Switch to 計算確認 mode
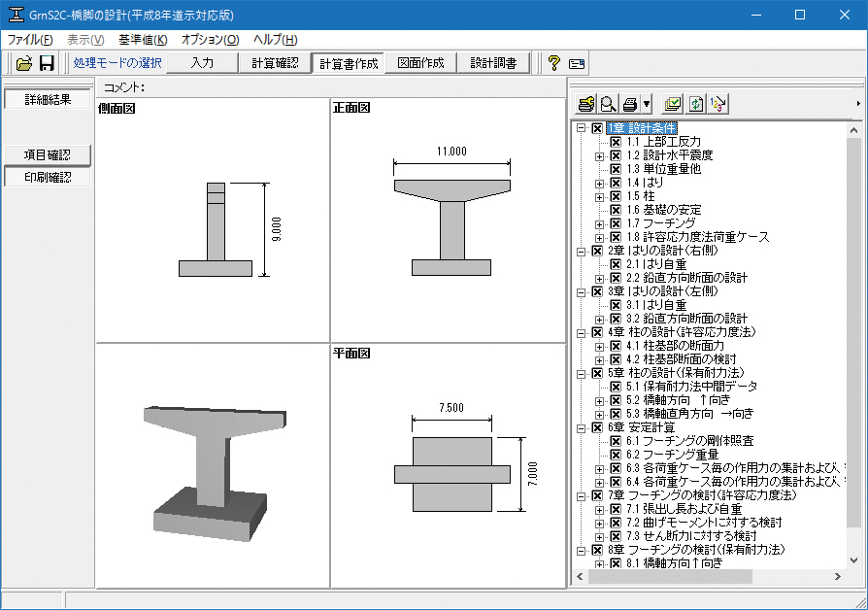Image resolution: width=868 pixels, height=610 pixels. tap(275, 63)
